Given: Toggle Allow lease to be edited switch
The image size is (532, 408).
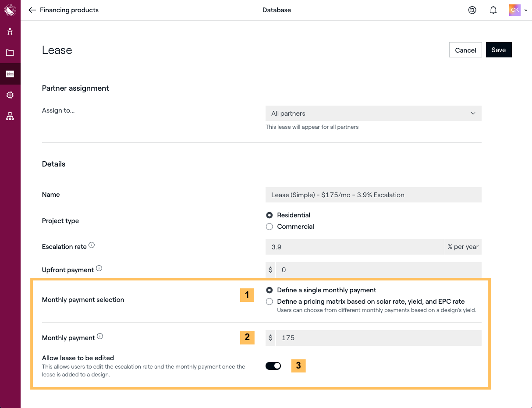Looking at the screenshot, I should tap(273, 366).
